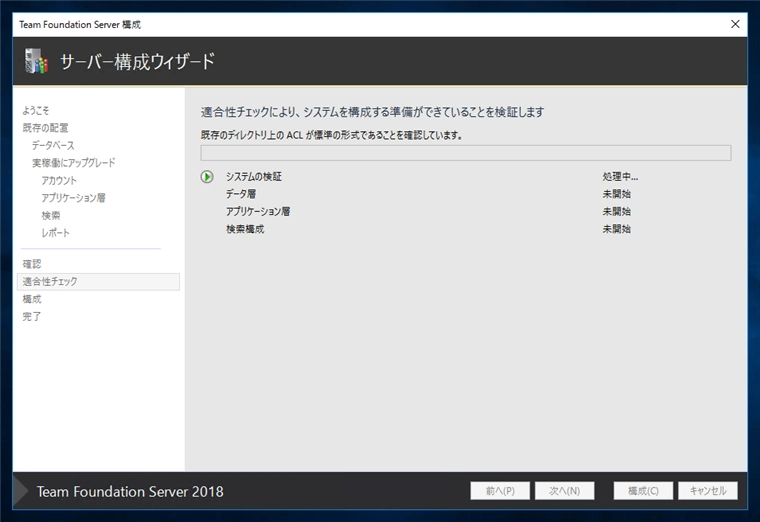Viewport: 760px width, 522px height.
Task: Click the server wizard icon in header
Action: click(37, 61)
